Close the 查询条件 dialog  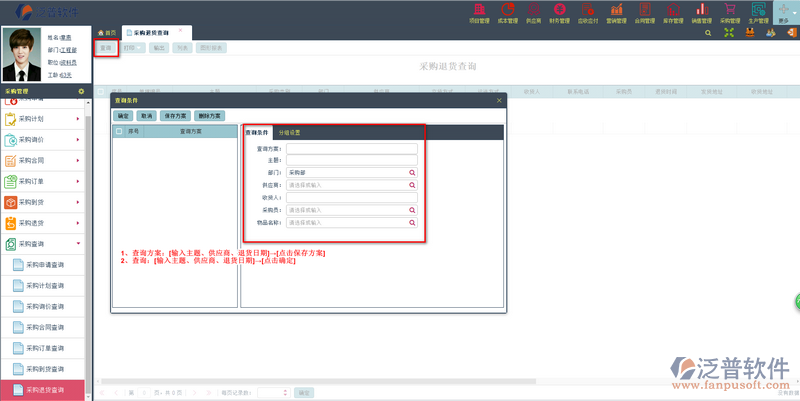(499, 101)
